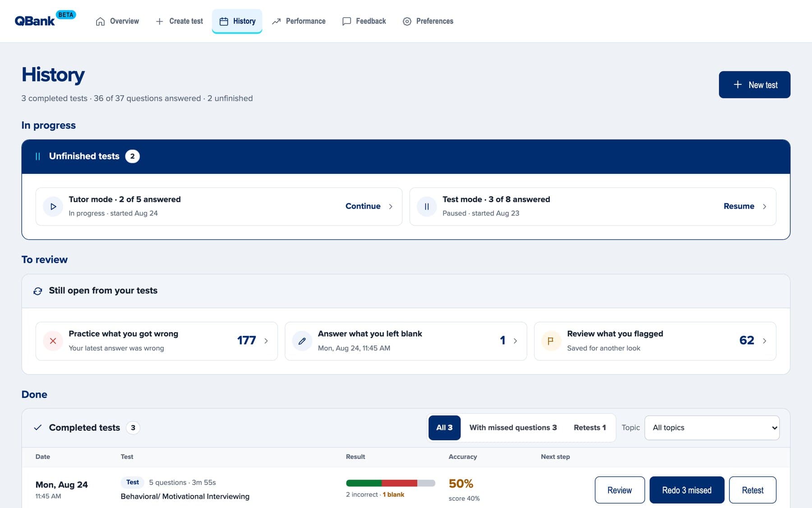Click the Completed tests count badge 3

tap(133, 428)
